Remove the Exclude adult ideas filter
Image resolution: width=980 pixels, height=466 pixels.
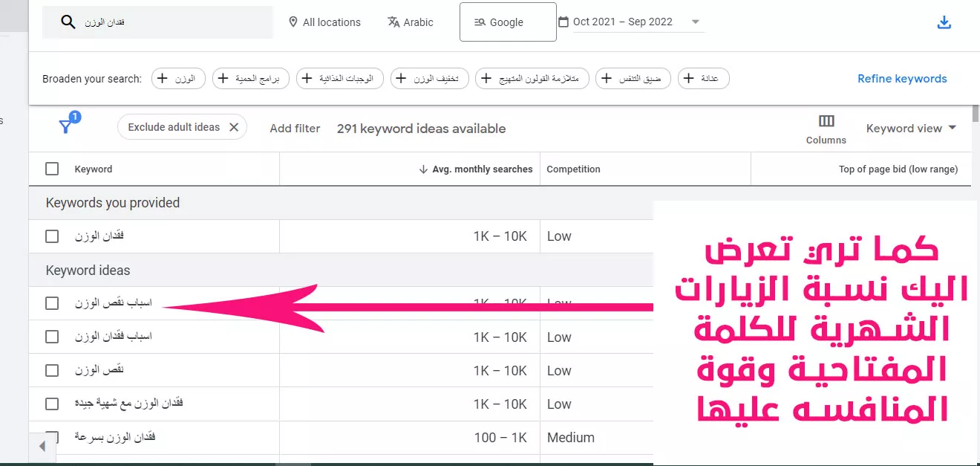tap(234, 127)
